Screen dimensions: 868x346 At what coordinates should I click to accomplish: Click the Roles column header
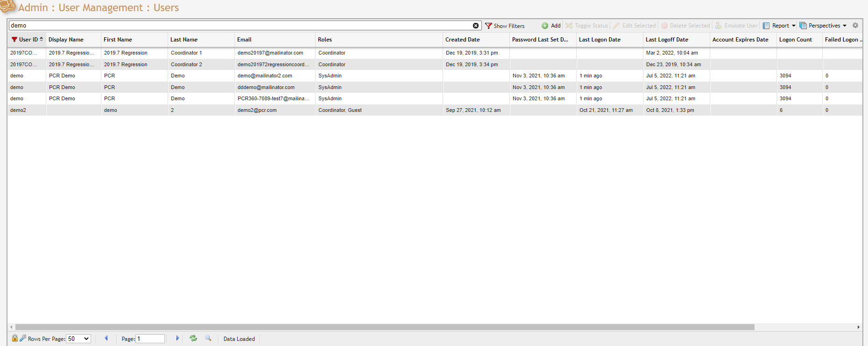click(325, 40)
